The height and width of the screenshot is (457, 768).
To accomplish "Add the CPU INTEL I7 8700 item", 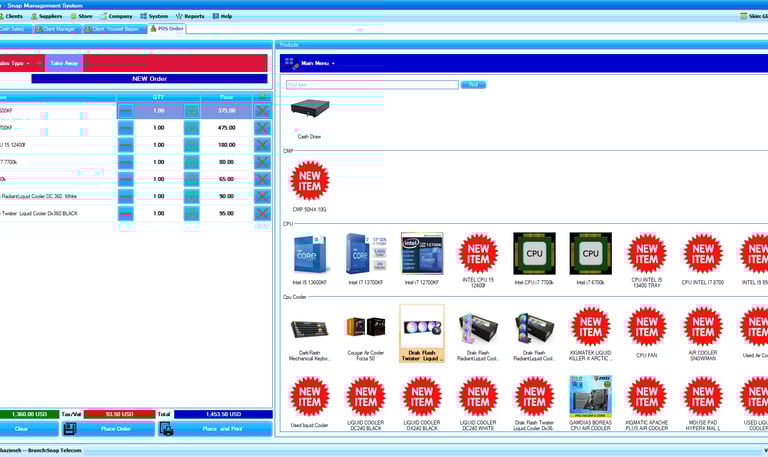I will coord(703,259).
